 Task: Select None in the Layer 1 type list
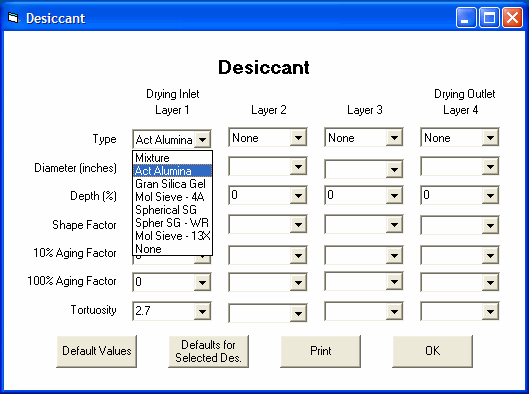[172, 249]
